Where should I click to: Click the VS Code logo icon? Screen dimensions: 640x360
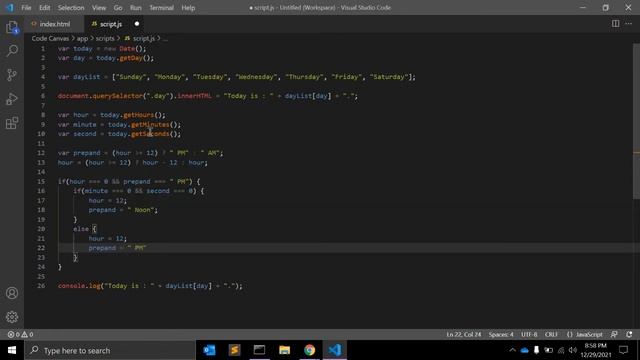click(x=9, y=7)
